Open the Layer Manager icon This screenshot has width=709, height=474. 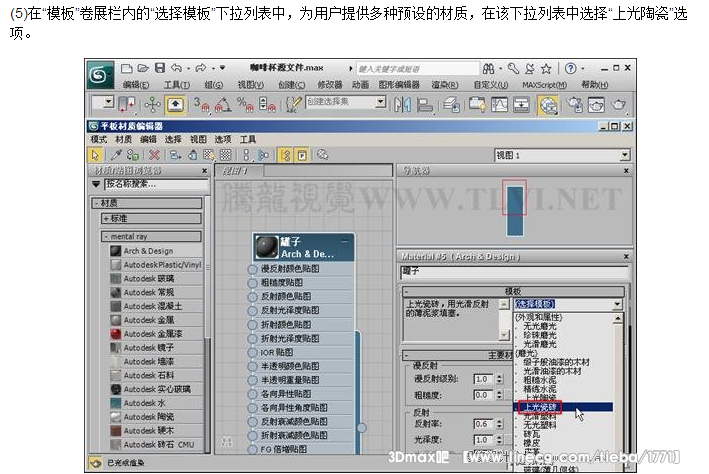coord(451,105)
